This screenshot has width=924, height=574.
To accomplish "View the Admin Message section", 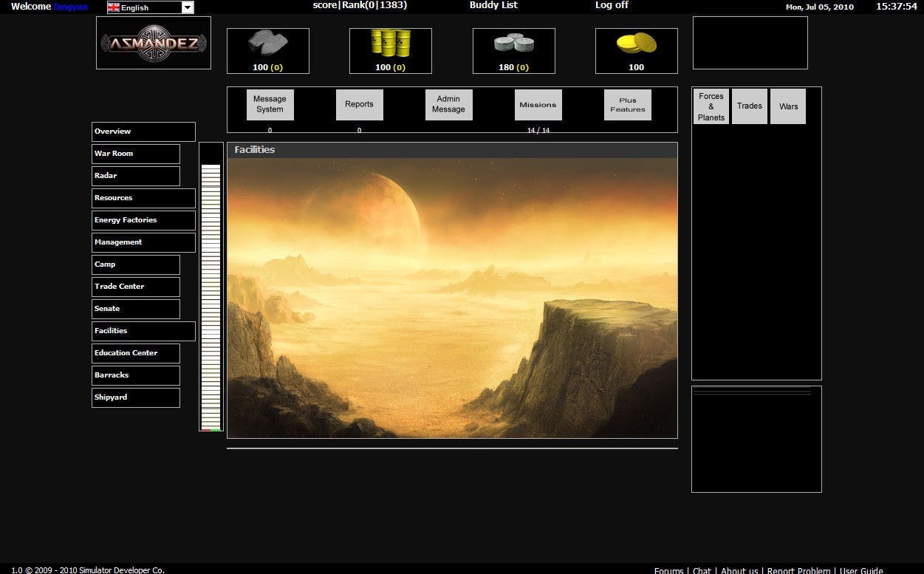I will tap(448, 104).
